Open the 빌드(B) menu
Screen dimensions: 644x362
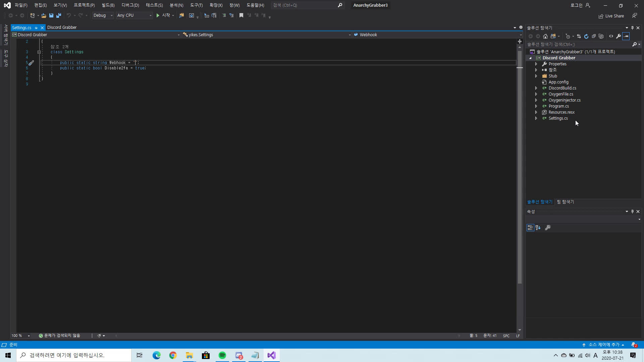point(108,5)
